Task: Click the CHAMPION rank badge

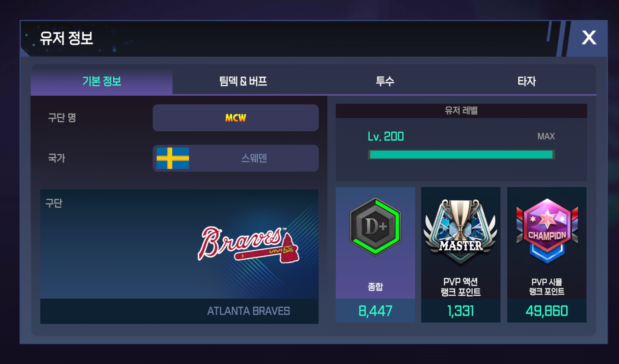Action: [547, 231]
